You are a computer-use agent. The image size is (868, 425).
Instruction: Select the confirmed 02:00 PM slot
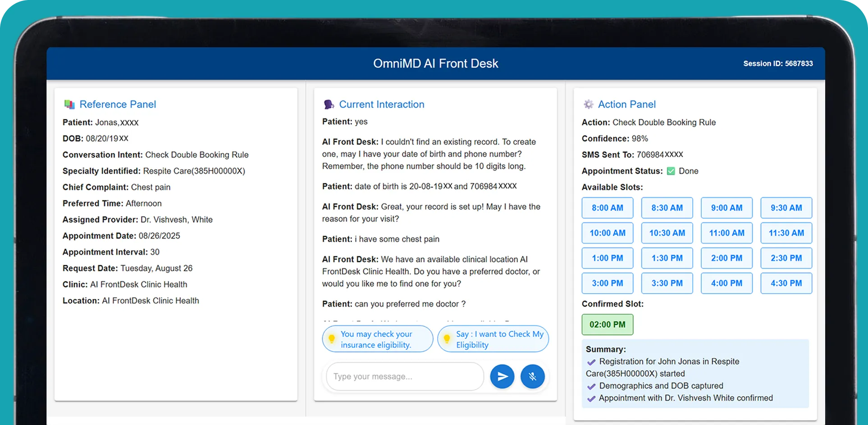click(607, 324)
